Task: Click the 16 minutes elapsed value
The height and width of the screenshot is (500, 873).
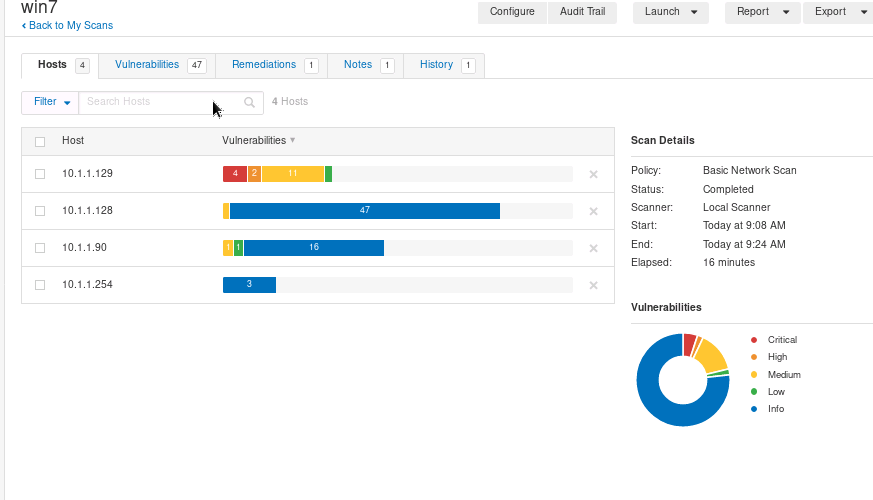Action: [x=729, y=262]
